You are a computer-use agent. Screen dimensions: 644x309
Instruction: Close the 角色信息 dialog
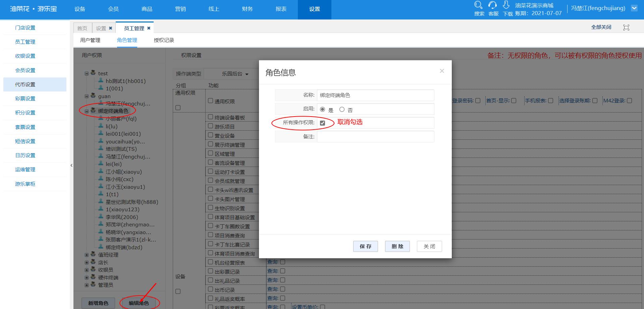pos(442,71)
